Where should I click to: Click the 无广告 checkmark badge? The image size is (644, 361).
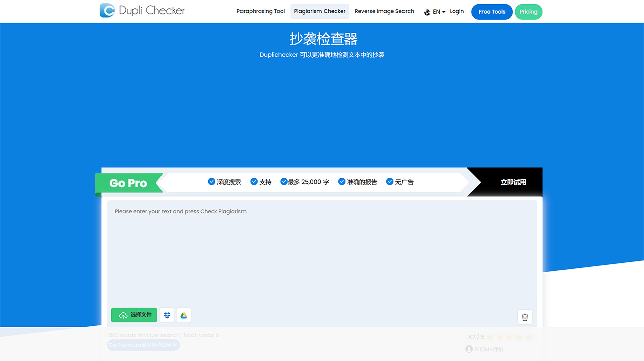click(x=390, y=181)
